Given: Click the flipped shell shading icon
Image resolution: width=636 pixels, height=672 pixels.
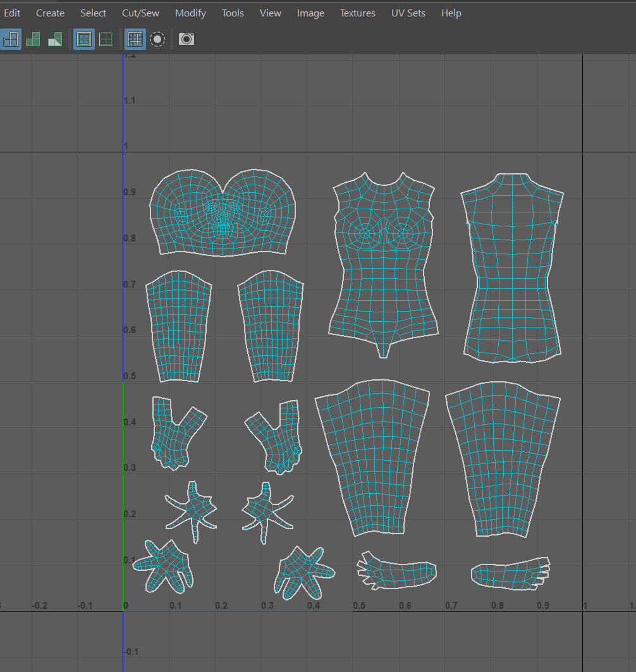Looking at the screenshot, I should click(x=54, y=39).
